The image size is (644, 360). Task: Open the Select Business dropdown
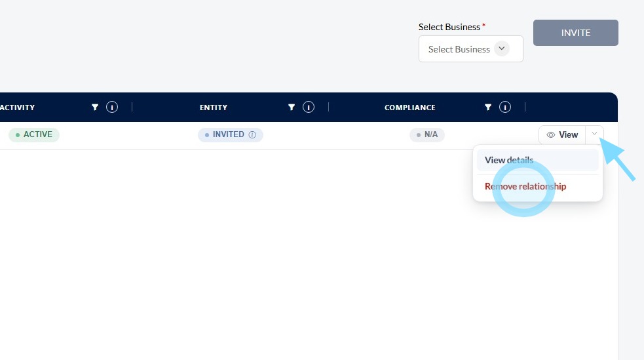pos(470,49)
